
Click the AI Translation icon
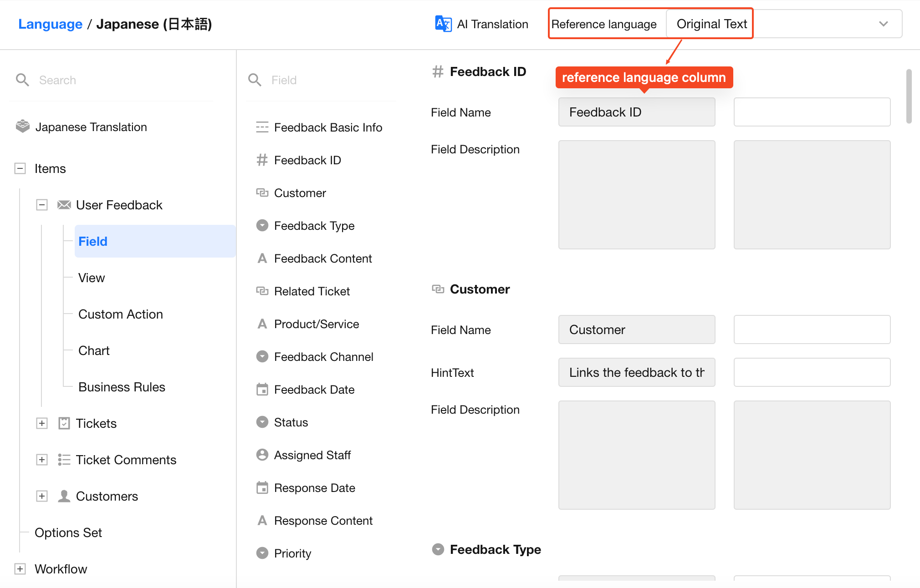click(x=443, y=24)
